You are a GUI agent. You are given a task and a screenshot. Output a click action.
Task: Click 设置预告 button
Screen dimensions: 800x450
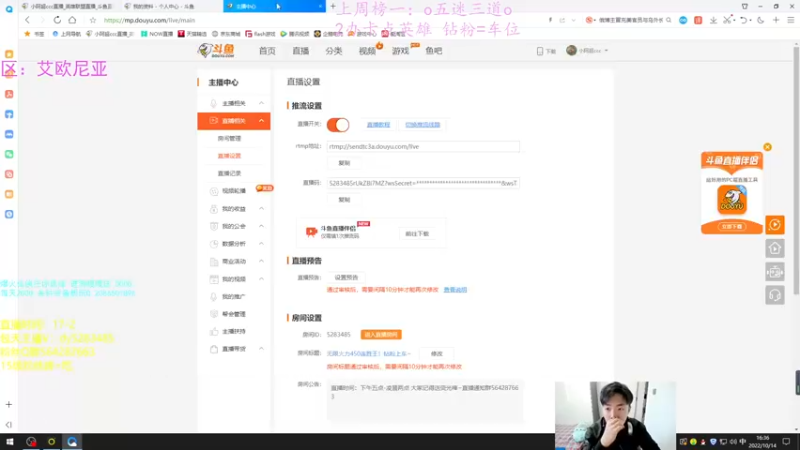coord(346,278)
